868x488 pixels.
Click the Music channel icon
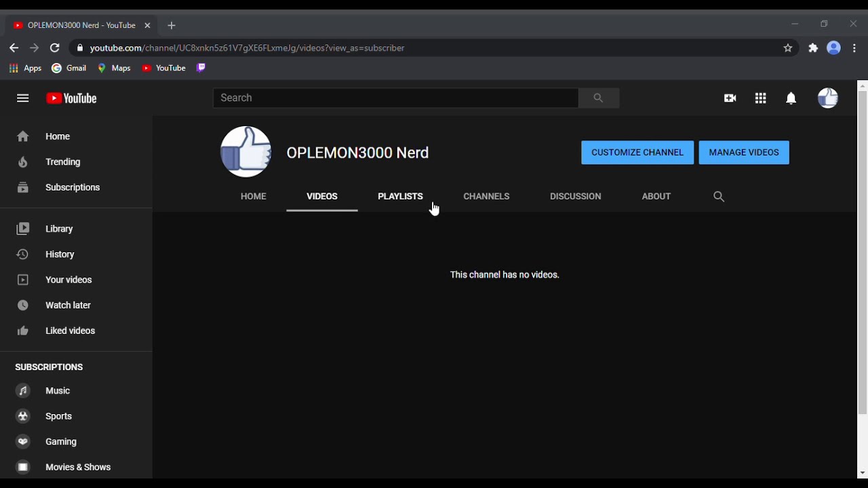point(23,390)
